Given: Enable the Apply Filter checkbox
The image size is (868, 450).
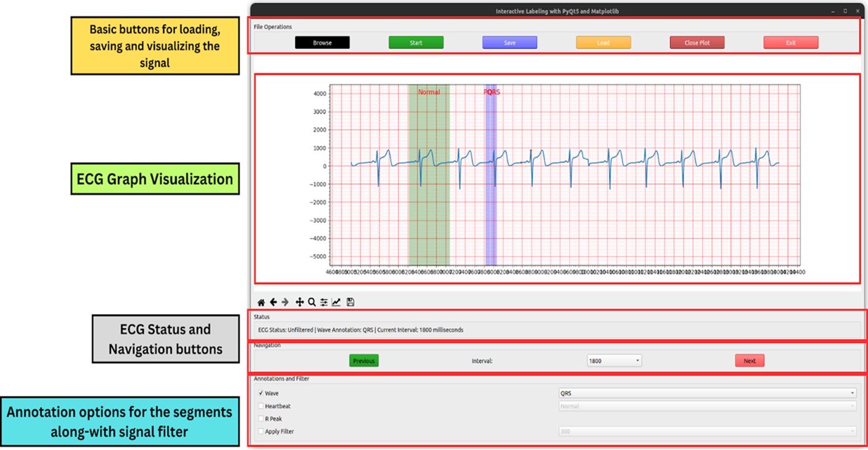Looking at the screenshot, I should [x=261, y=431].
